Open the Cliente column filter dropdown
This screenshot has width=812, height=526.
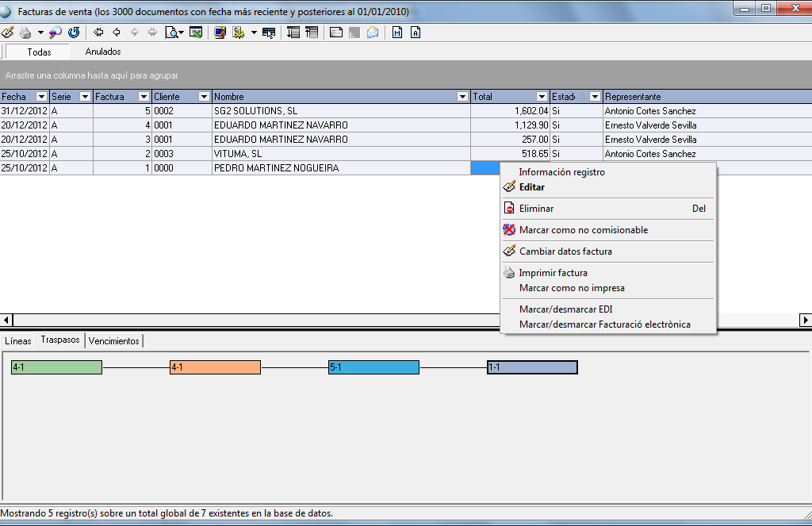(x=204, y=97)
